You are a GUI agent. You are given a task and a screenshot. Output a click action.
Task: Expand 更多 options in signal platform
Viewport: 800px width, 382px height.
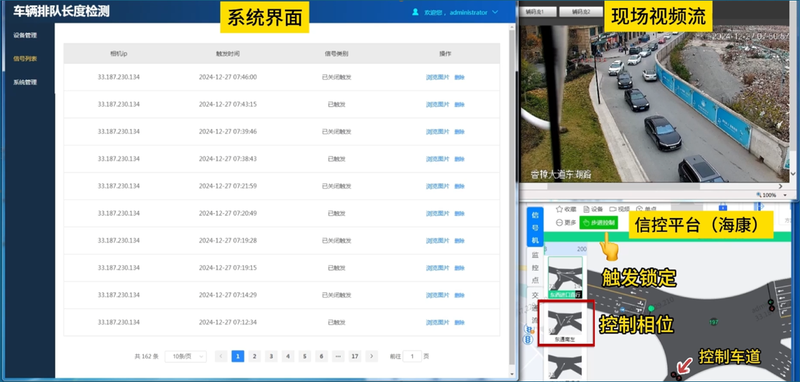pos(566,223)
